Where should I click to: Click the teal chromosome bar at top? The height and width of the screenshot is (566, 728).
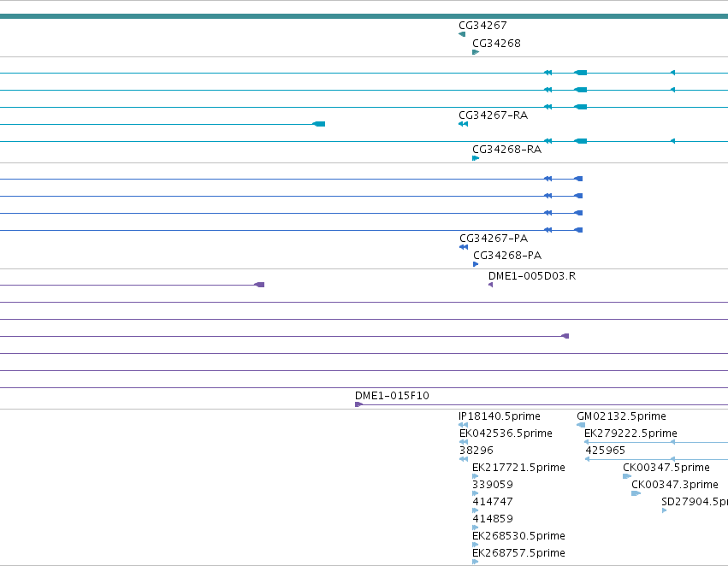tap(364, 16)
